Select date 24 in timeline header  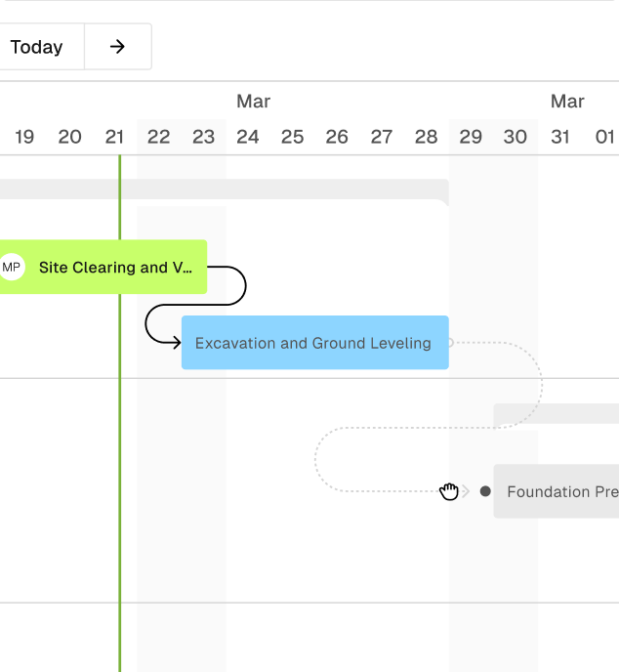point(248,137)
